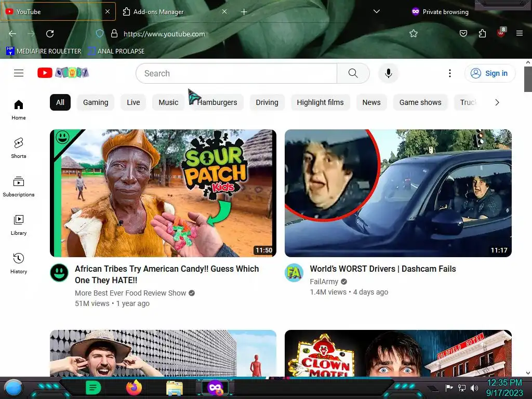The height and width of the screenshot is (399, 532).
Task: Open File Explorer from taskbar
Action: (175, 388)
